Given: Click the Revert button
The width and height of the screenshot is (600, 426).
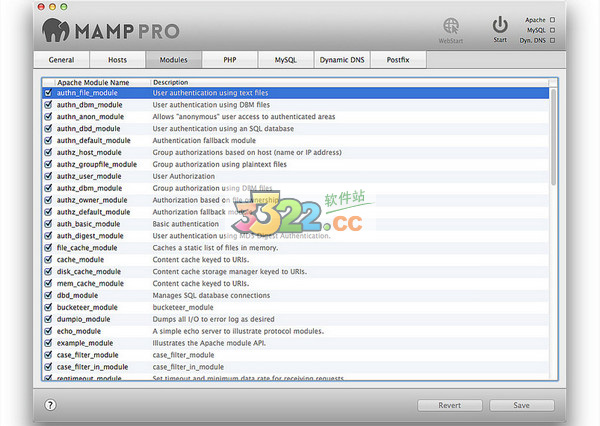Looking at the screenshot, I should pyautogui.click(x=450, y=405).
